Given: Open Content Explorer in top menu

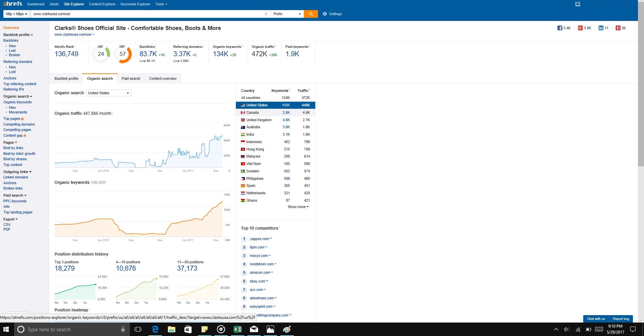Looking at the screenshot, I should pos(102,4).
